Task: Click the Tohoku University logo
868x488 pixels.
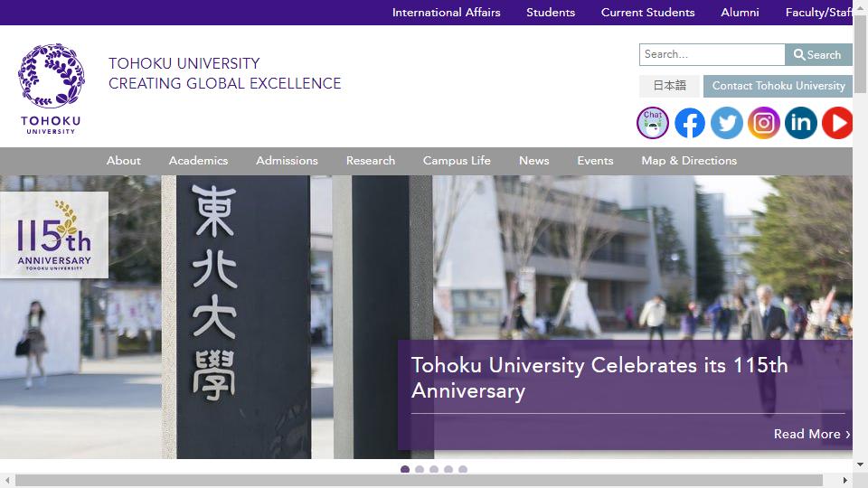Action: point(51,89)
